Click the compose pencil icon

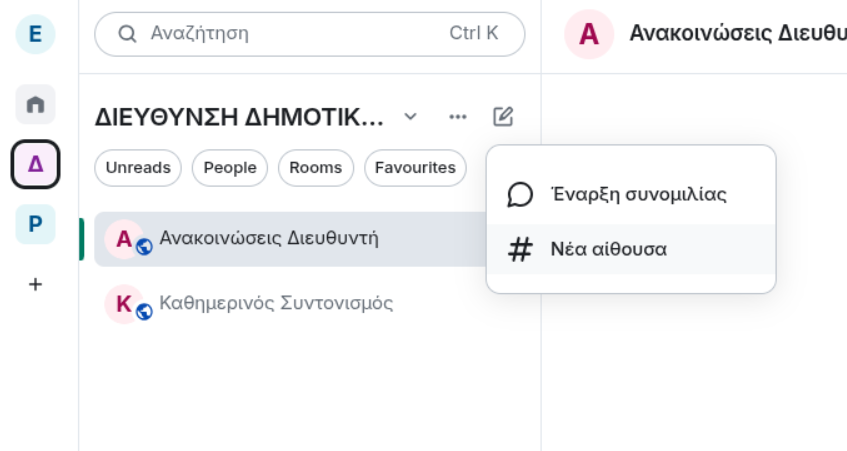(x=503, y=117)
